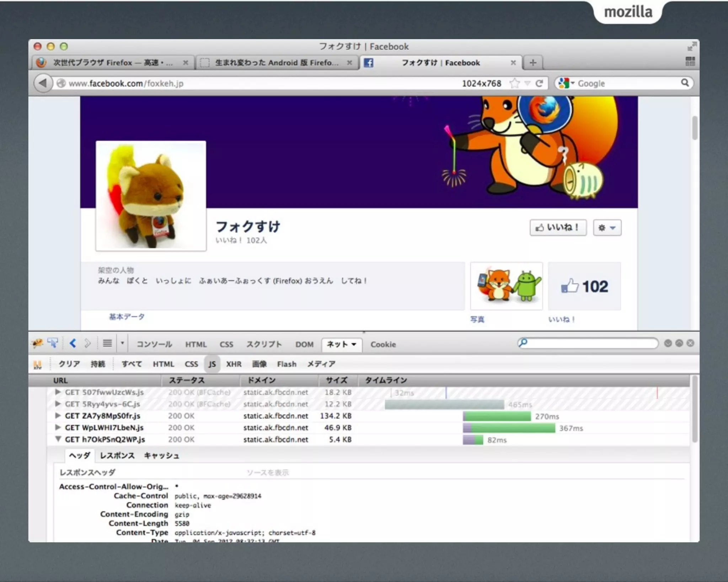728x582 pixels.
Task: Expand the GET ZA7y8MpS0fr.js request row
Action: point(58,415)
